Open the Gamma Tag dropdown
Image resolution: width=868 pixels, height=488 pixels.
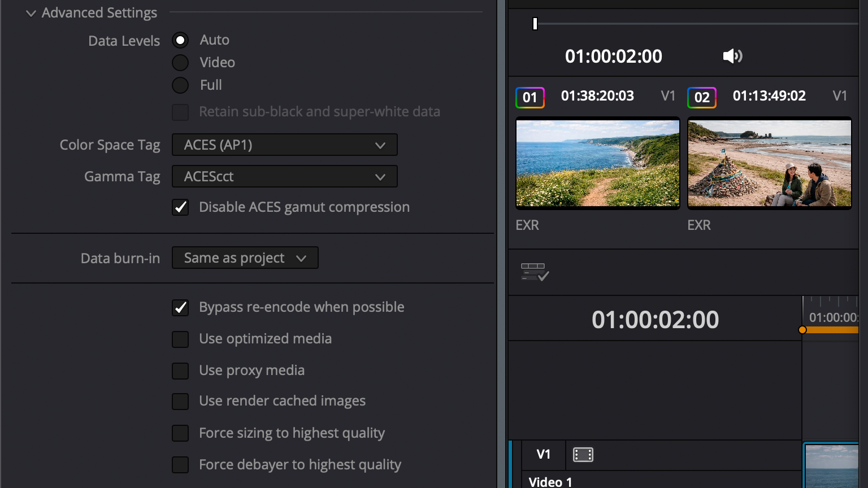pos(284,176)
